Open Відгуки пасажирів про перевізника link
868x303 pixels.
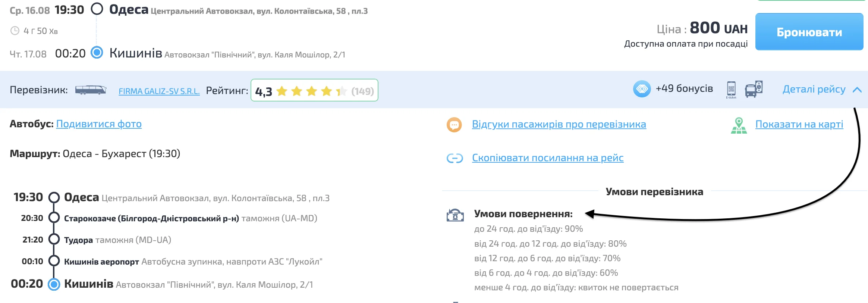559,124
